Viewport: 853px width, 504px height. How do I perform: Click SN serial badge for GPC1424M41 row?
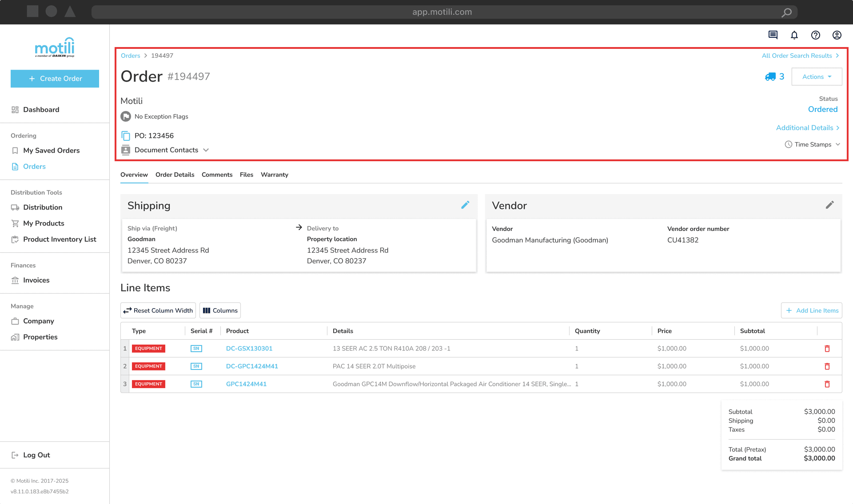[196, 384]
